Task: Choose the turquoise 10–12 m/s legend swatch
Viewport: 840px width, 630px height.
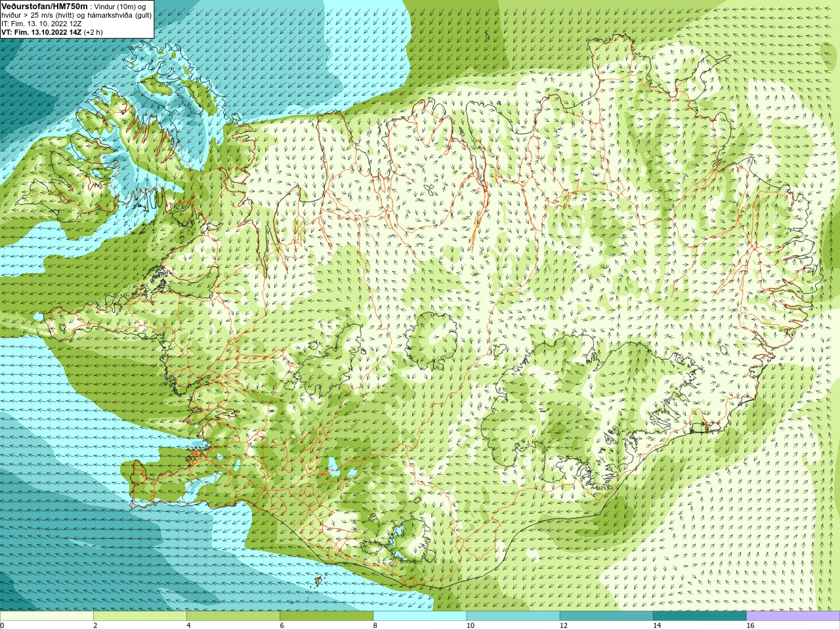Action: pos(513,616)
